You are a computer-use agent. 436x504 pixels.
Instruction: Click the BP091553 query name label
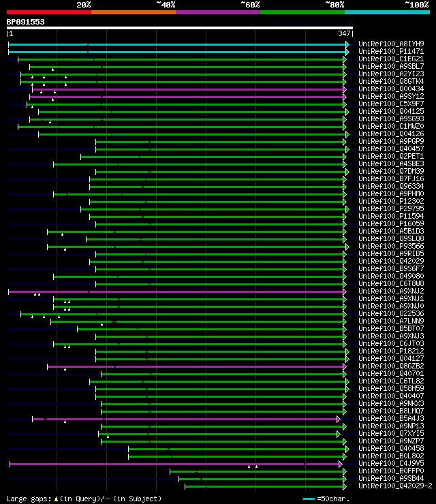[x=25, y=22]
